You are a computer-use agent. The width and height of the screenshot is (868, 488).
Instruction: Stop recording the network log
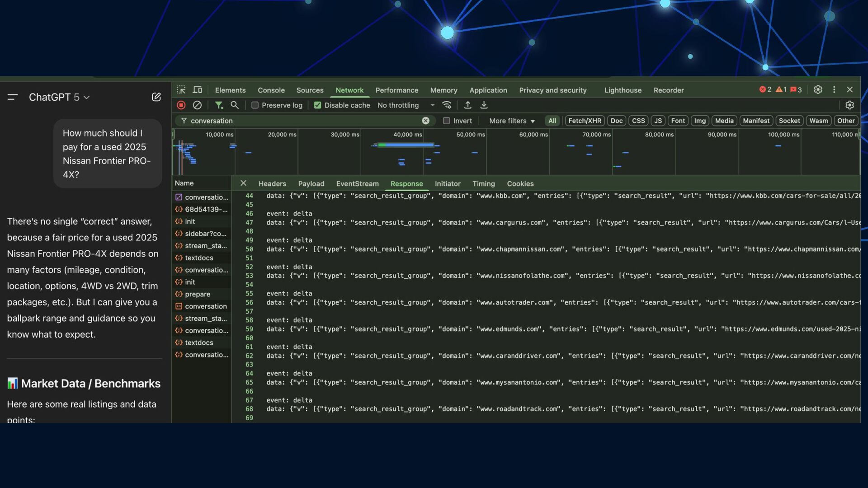click(x=181, y=105)
